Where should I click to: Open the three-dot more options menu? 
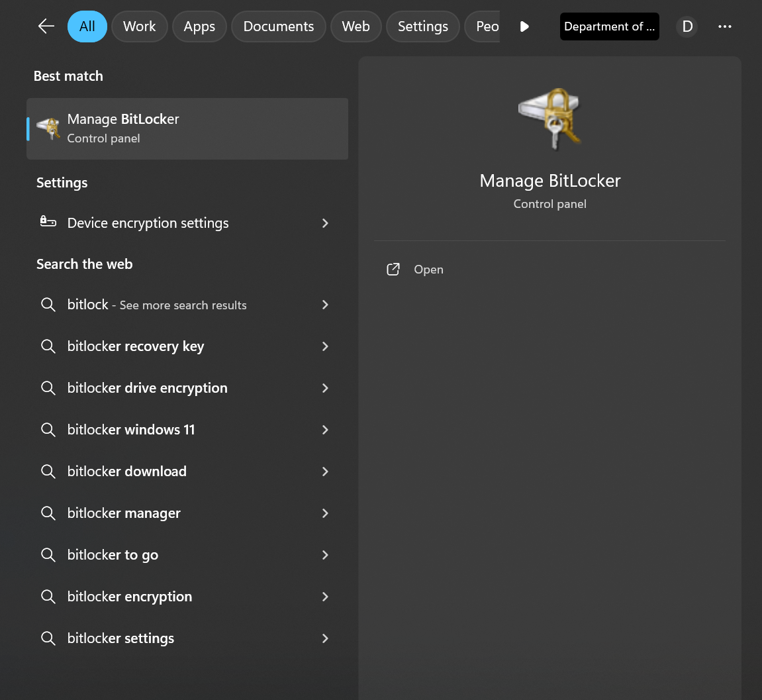724,26
